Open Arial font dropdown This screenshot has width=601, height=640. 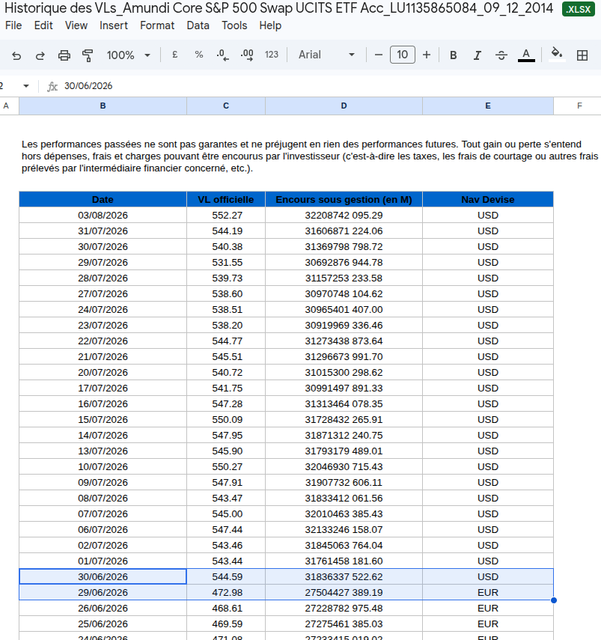point(326,55)
